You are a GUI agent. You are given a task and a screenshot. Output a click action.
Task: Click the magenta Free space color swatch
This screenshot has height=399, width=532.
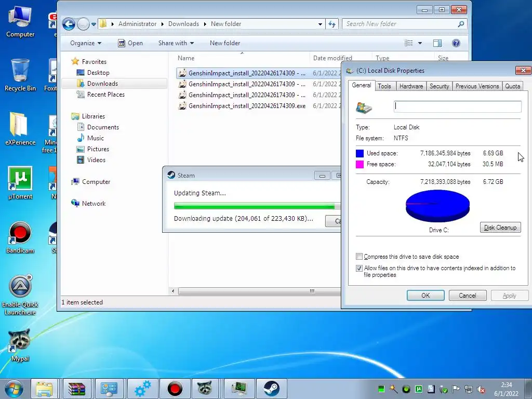(360, 164)
